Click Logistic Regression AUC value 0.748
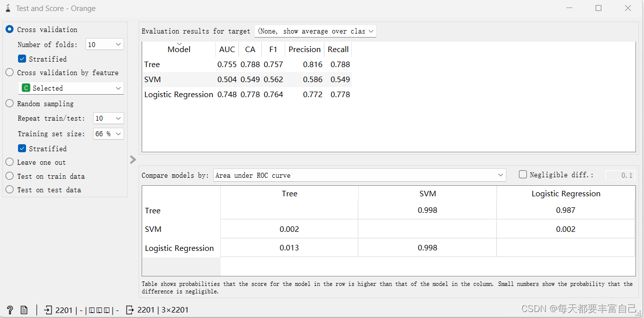The height and width of the screenshot is (318, 644). pyautogui.click(x=227, y=94)
